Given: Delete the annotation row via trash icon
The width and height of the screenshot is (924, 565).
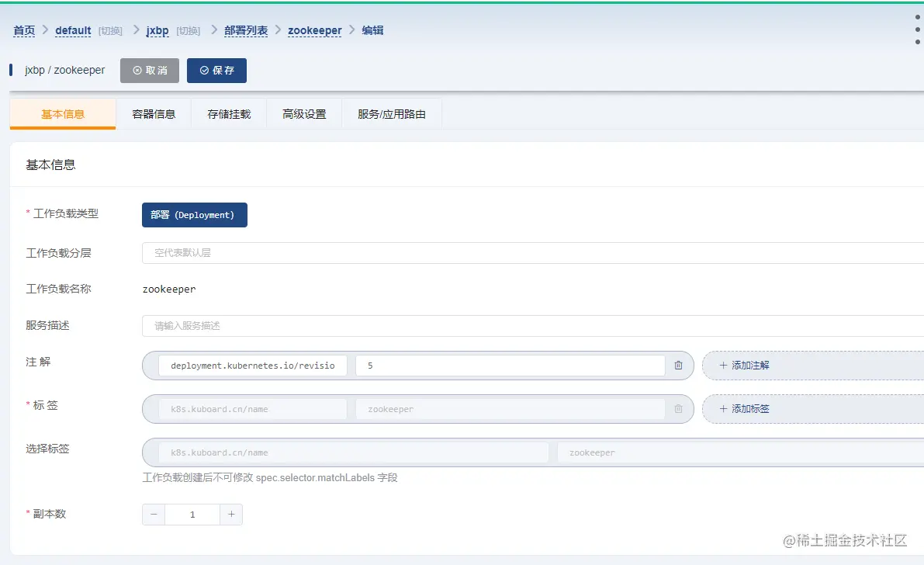Looking at the screenshot, I should [678, 366].
